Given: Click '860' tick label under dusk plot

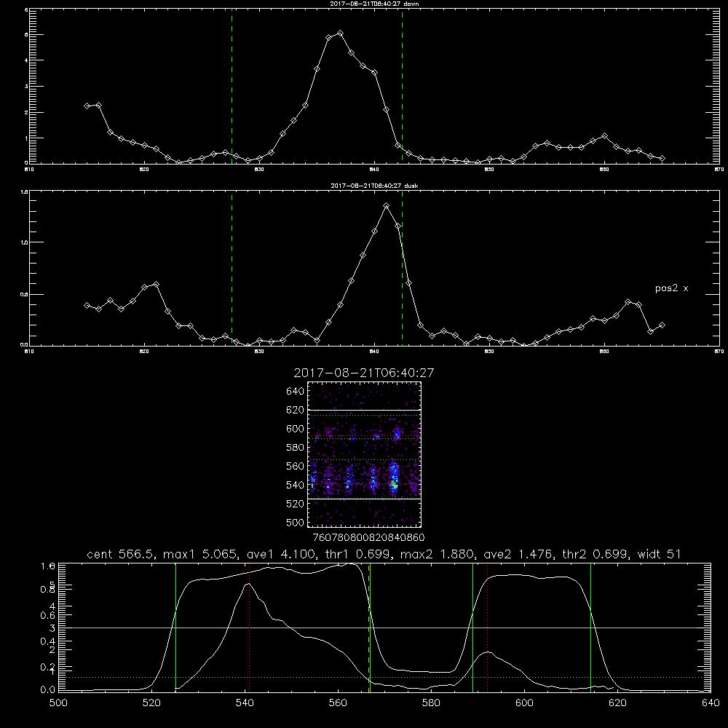Looking at the screenshot, I should point(604,352).
